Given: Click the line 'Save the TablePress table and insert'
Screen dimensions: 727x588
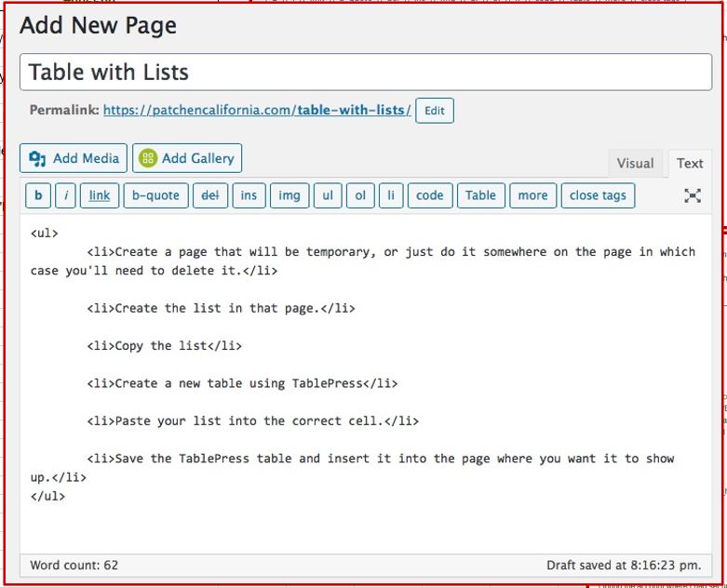Looking at the screenshot, I should tap(353, 468).
